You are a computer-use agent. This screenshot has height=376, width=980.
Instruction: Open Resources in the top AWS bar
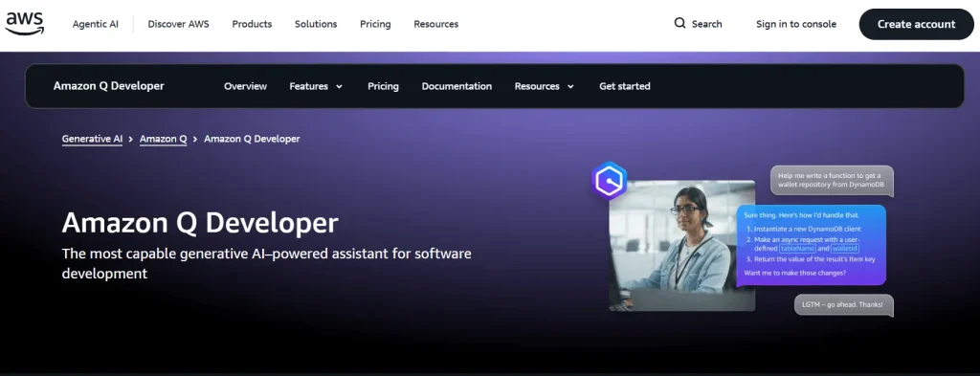436,24
